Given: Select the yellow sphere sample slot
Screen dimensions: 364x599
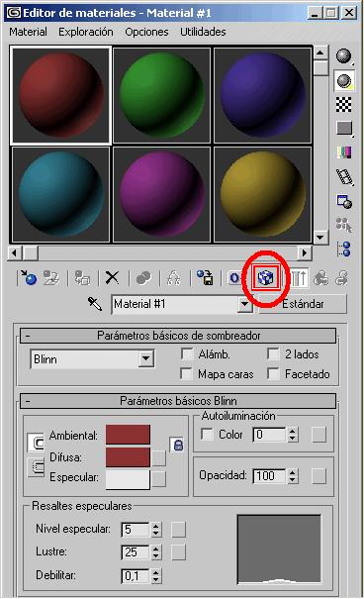Looking at the screenshot, I should [262, 194].
